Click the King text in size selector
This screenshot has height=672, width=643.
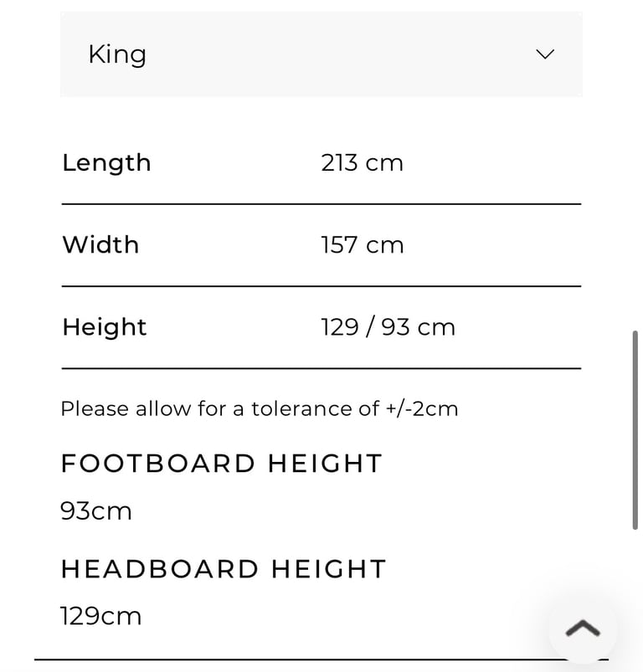[117, 55]
